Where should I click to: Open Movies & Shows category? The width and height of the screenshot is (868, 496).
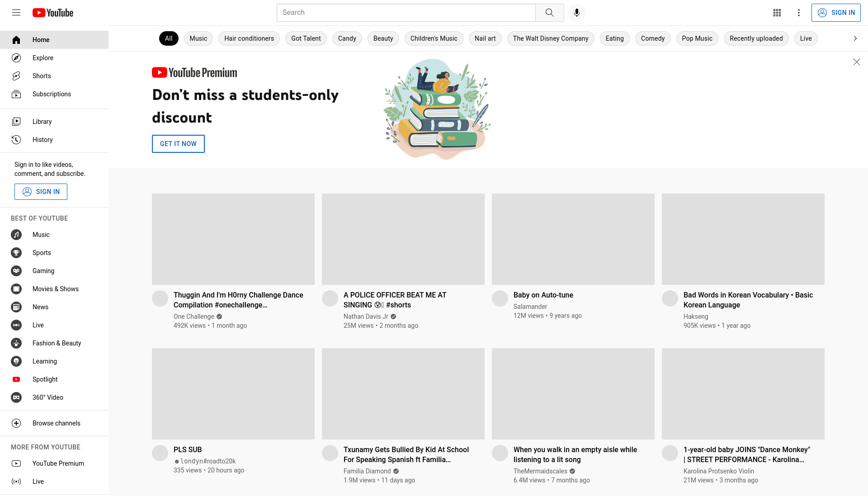click(54, 289)
